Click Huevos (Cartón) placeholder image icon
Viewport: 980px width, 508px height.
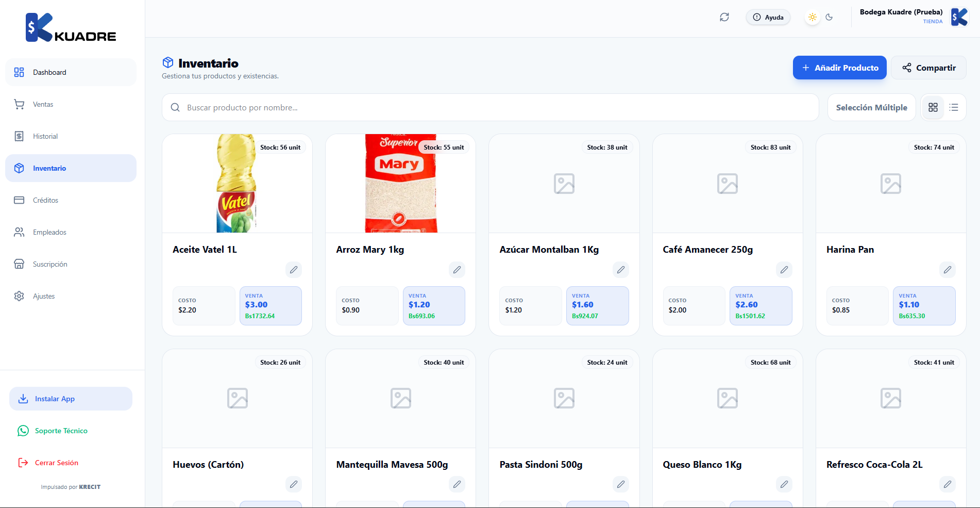pos(238,398)
